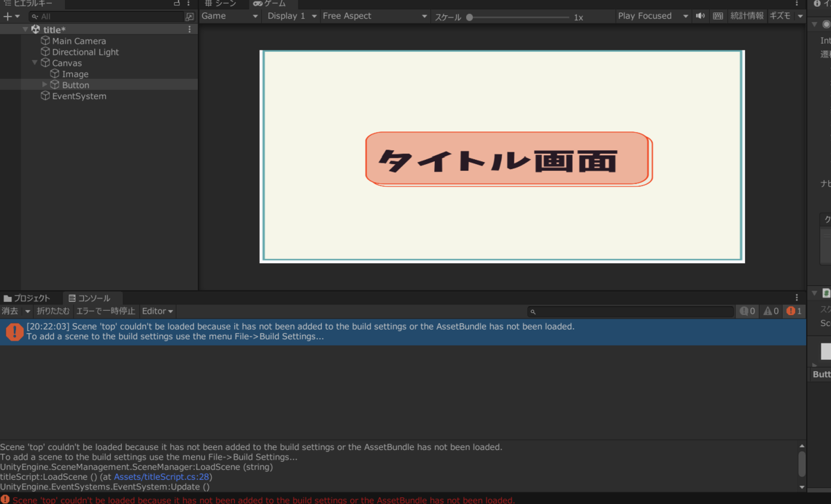Toggle the warning filter showing 0

[x=771, y=312]
